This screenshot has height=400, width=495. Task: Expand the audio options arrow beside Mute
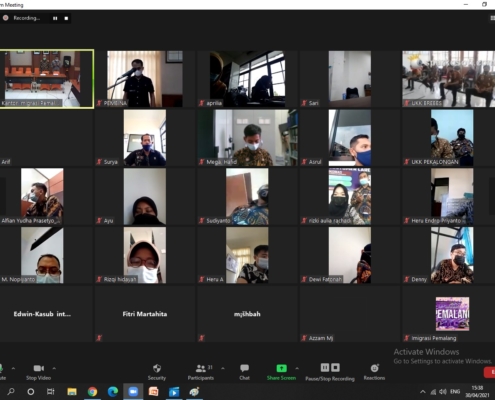[x=13, y=368]
